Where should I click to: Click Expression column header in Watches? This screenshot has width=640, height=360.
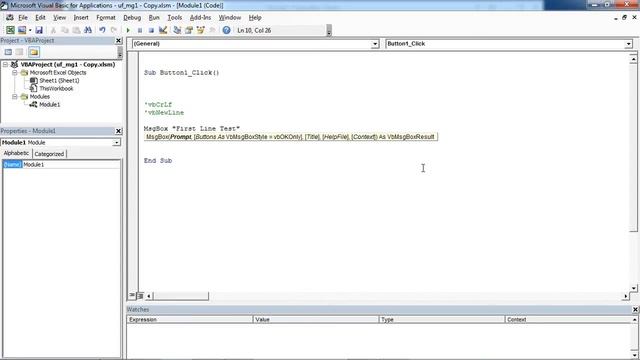click(190, 320)
